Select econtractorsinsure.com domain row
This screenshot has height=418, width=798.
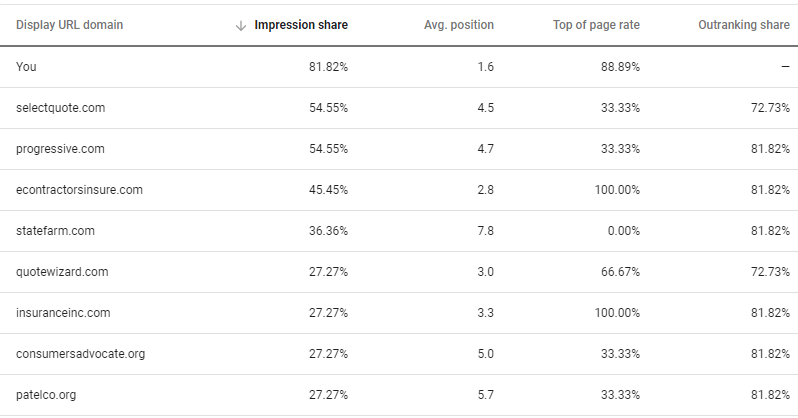399,190
